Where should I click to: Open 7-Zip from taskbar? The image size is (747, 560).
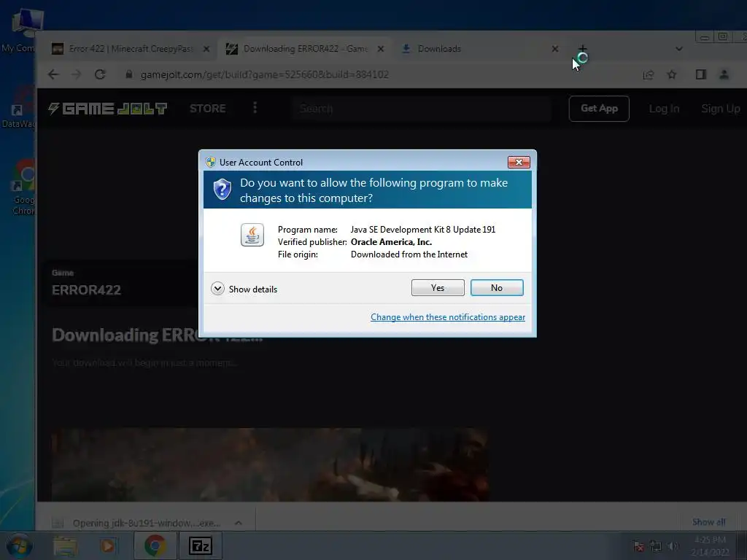[200, 545]
